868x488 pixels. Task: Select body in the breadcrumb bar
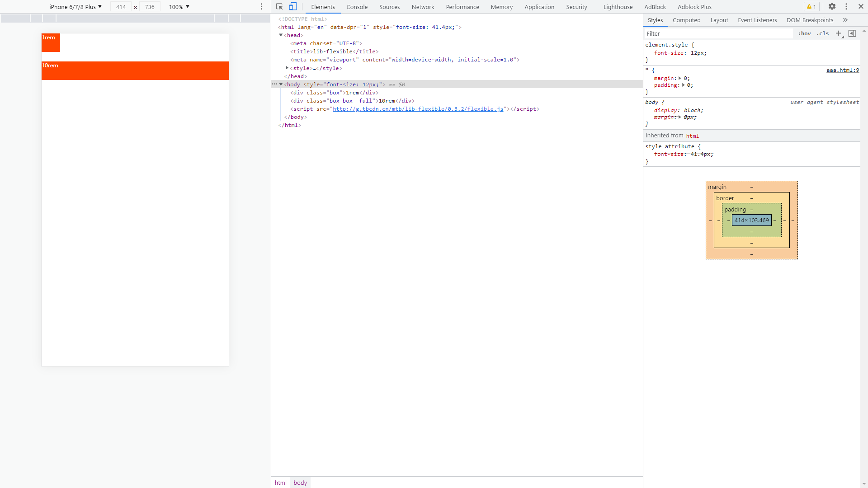300,483
